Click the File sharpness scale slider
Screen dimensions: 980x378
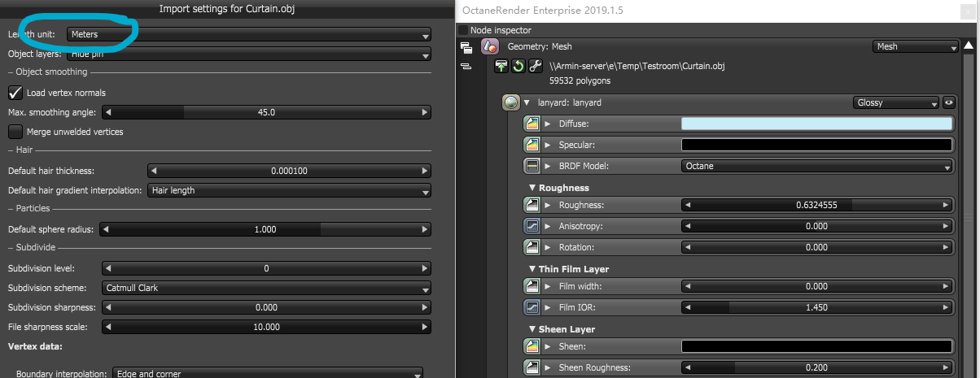point(266,327)
